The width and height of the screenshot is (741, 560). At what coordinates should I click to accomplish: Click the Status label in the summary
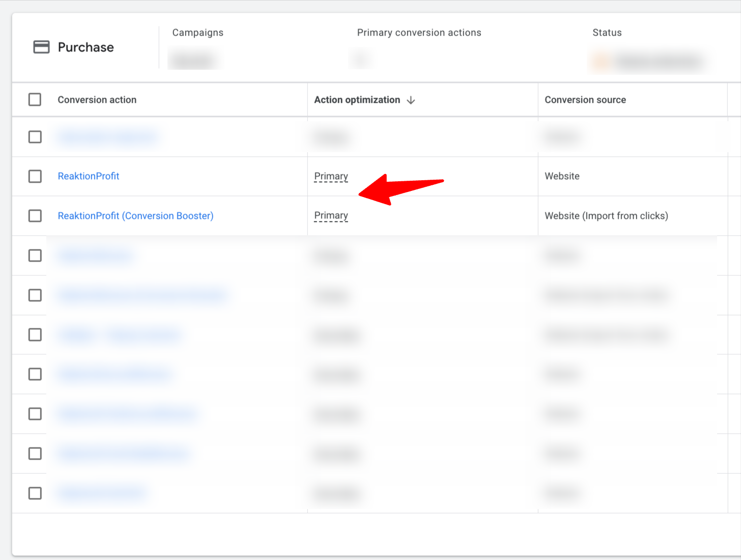[x=607, y=33]
